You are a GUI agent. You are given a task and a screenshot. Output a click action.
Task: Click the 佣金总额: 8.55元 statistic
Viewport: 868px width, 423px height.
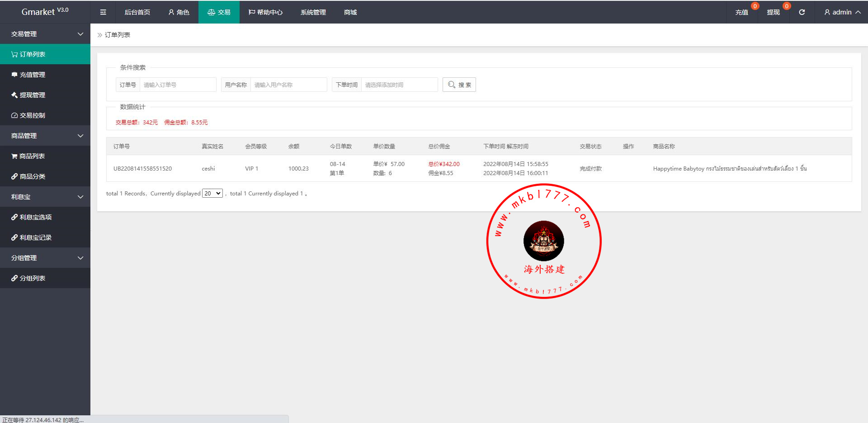(x=186, y=122)
